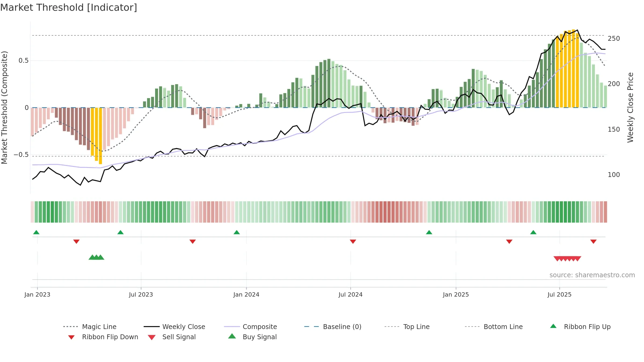Click the '0.5' left axis tick
The width and height of the screenshot is (644, 362).
[x=24, y=61]
